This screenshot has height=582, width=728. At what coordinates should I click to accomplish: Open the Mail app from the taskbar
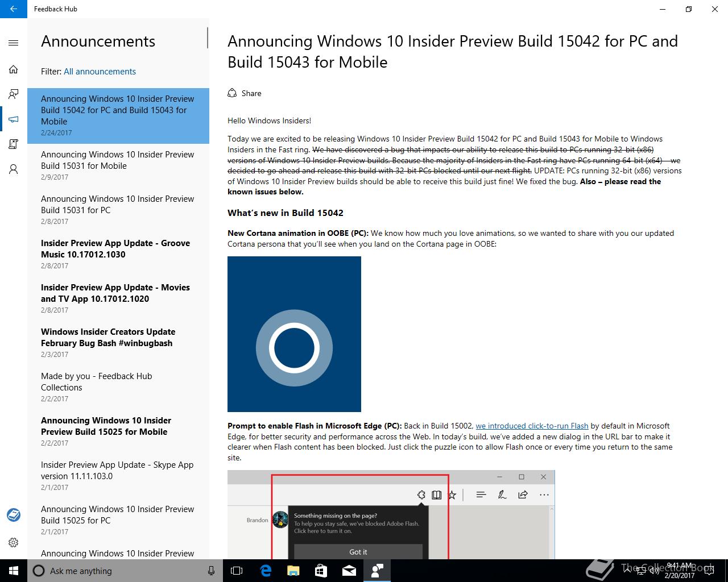pyautogui.click(x=349, y=571)
